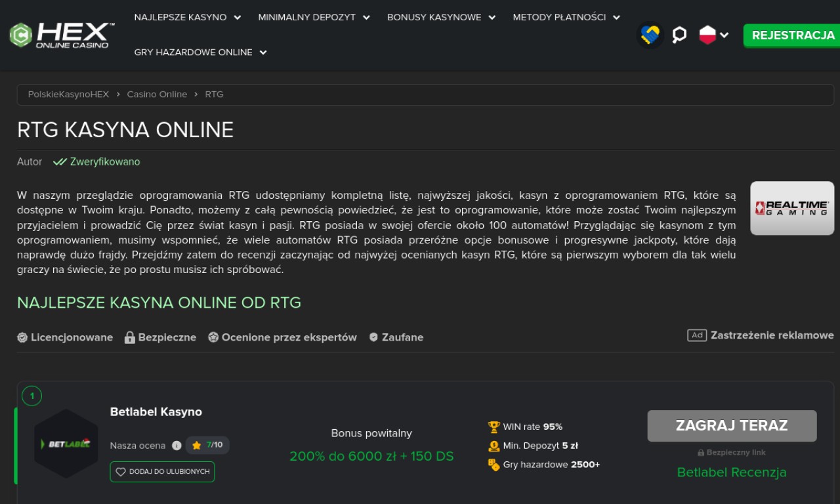The width and height of the screenshot is (840, 504).
Task: Open the search magnifier icon
Action: click(x=680, y=35)
